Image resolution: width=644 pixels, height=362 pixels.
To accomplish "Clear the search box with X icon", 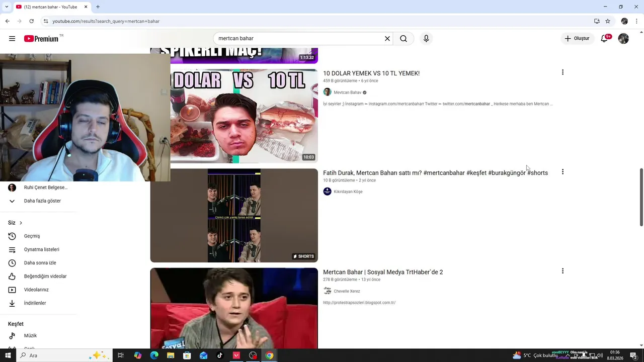I will [x=387, y=38].
